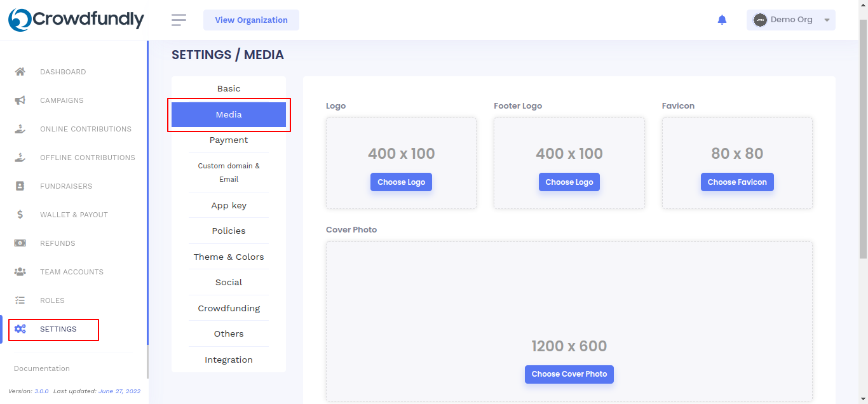Click the Roles checklist icon

tap(20, 300)
